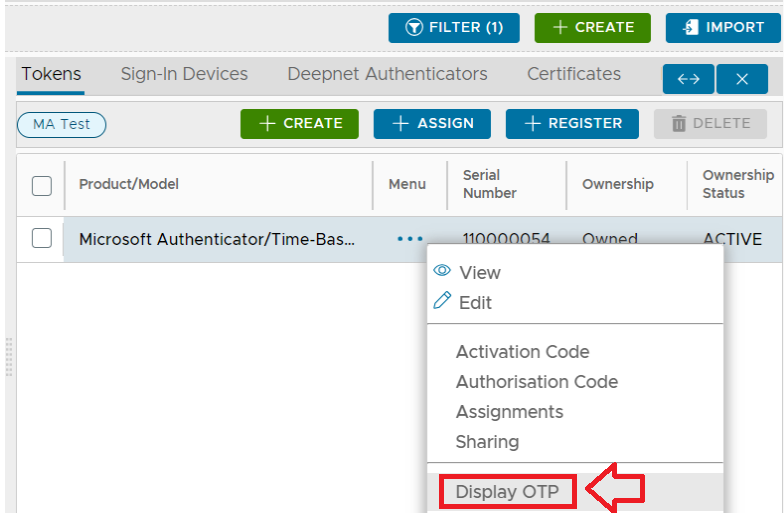Open the Deepnet Authenticators tab
784x513 pixels.
(387, 74)
